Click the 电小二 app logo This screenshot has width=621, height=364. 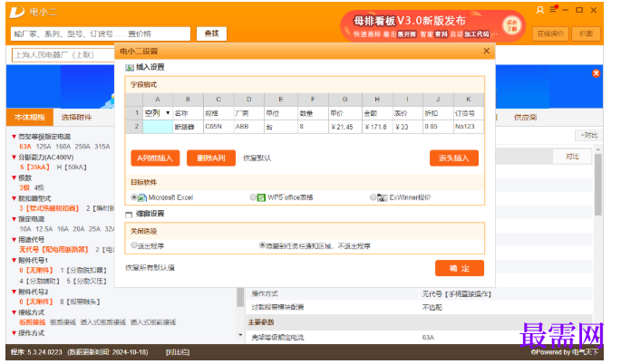tap(17, 13)
